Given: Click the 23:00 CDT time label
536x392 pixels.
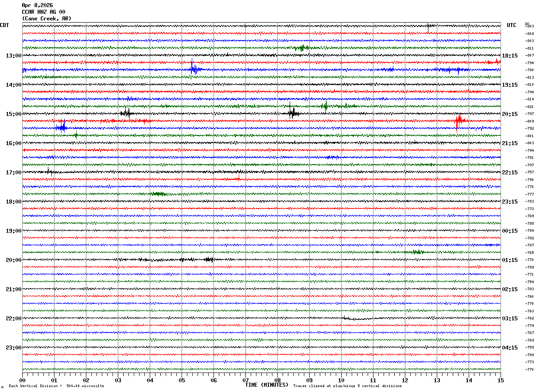Looking at the screenshot, I should click(13, 348).
